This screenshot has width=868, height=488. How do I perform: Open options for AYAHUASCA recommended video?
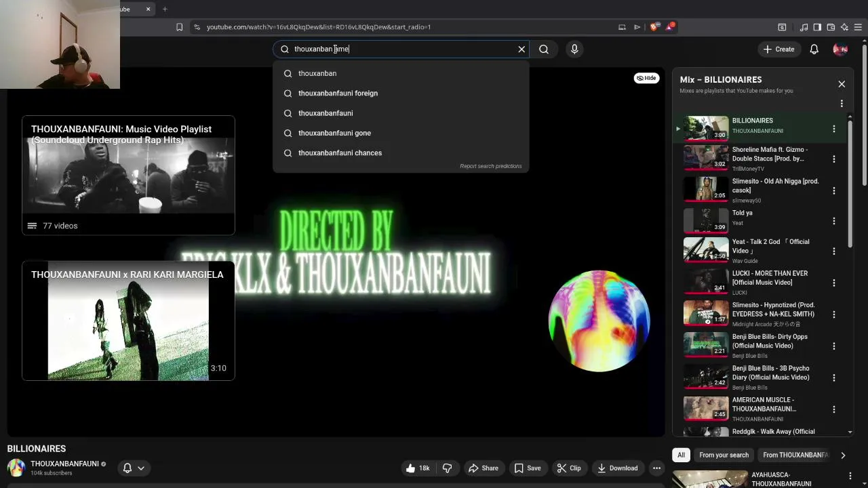click(850, 476)
